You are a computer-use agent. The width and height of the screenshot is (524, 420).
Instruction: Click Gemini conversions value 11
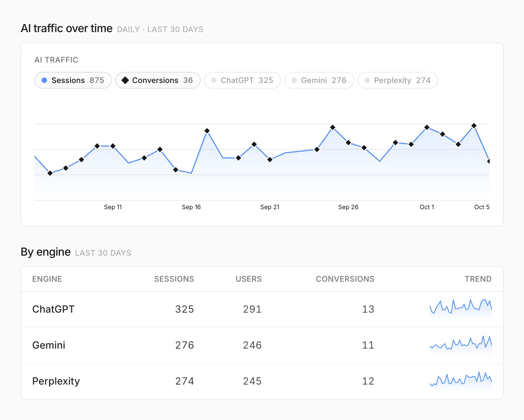click(368, 345)
